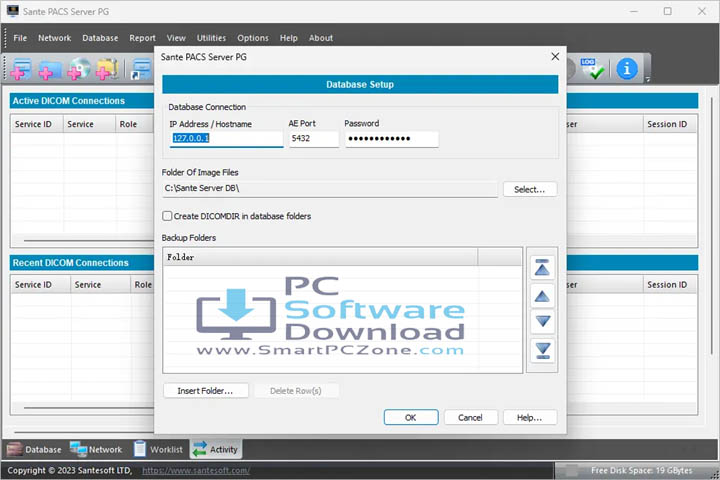The width and height of the screenshot is (720, 480).
Task: Open the Options menu
Action: (x=253, y=38)
